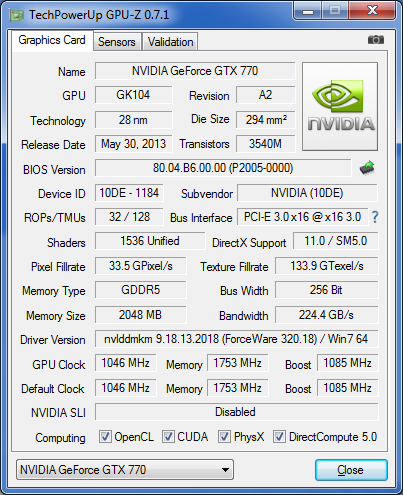Click the DirectX Support field 11.0 / SM5.0
403x495 pixels.
coord(336,241)
